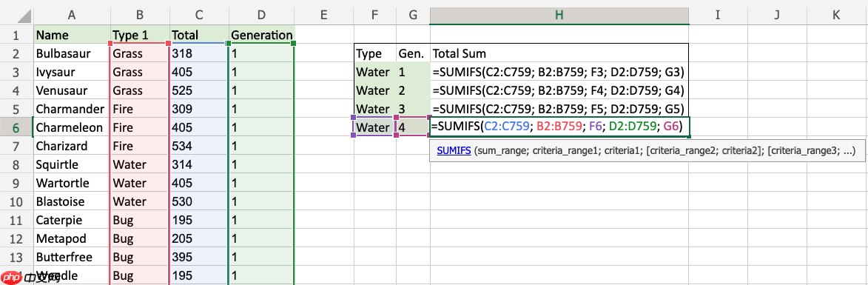868x285 pixels.
Task: Click the Water cell in row 6
Action: coord(374,128)
